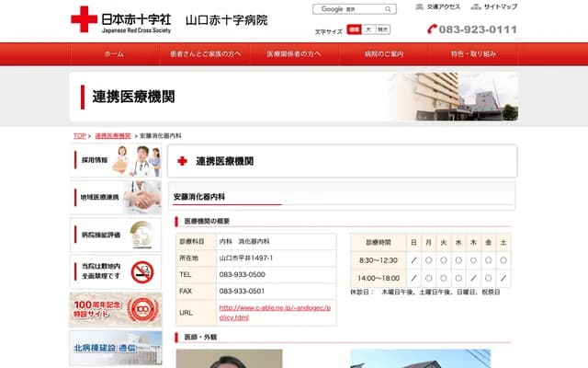Viewport: 588px width, 368px height.
Task: Open 患者さんとご家族の方へ menu
Action: pos(204,54)
